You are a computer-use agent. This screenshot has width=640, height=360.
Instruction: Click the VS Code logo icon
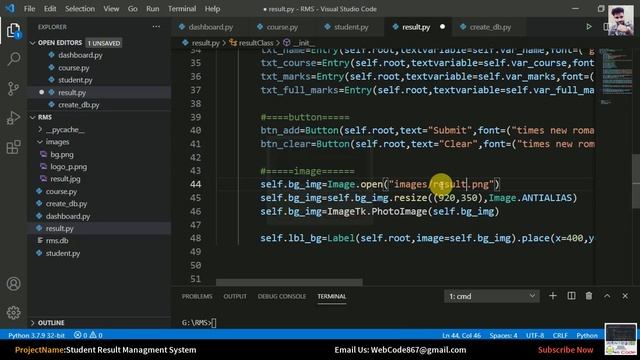click(10, 8)
